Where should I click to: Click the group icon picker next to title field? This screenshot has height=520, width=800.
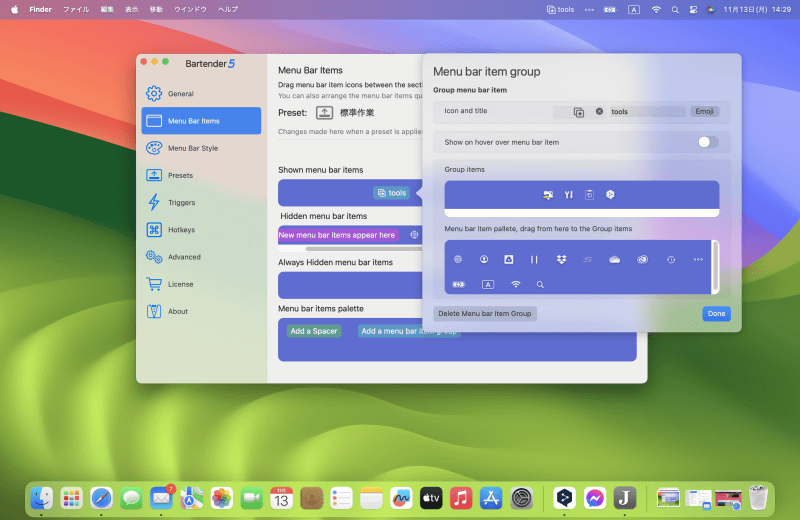[x=579, y=112]
